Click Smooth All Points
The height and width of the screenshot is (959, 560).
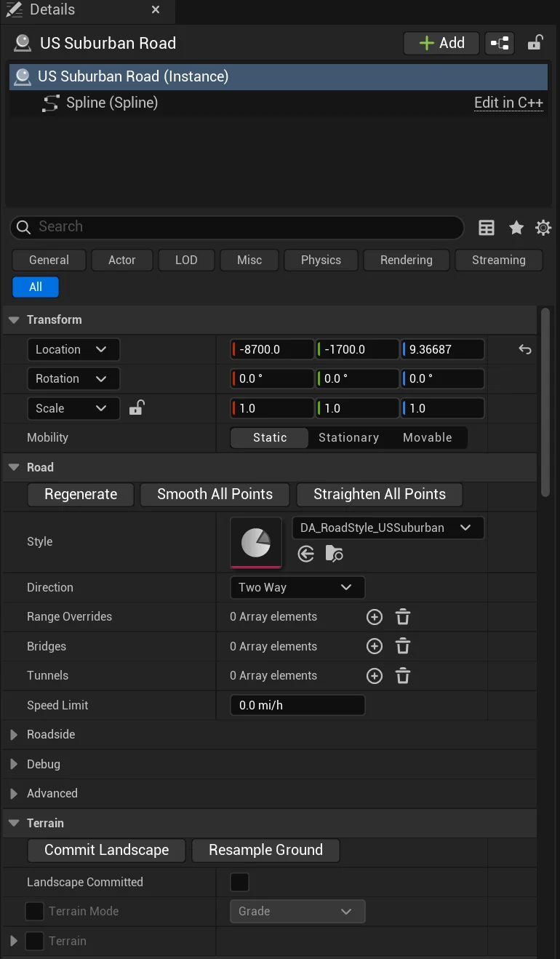215,494
